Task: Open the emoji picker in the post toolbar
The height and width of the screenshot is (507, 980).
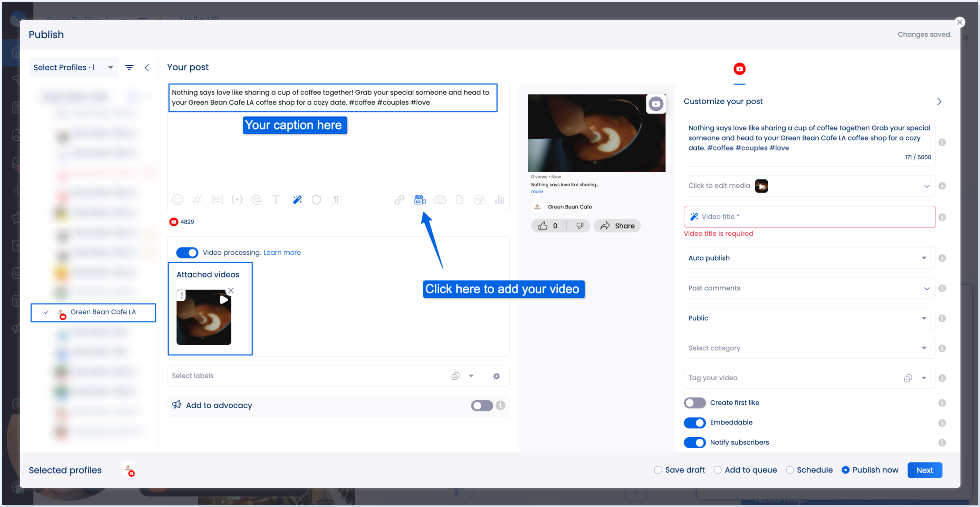Action: click(177, 200)
